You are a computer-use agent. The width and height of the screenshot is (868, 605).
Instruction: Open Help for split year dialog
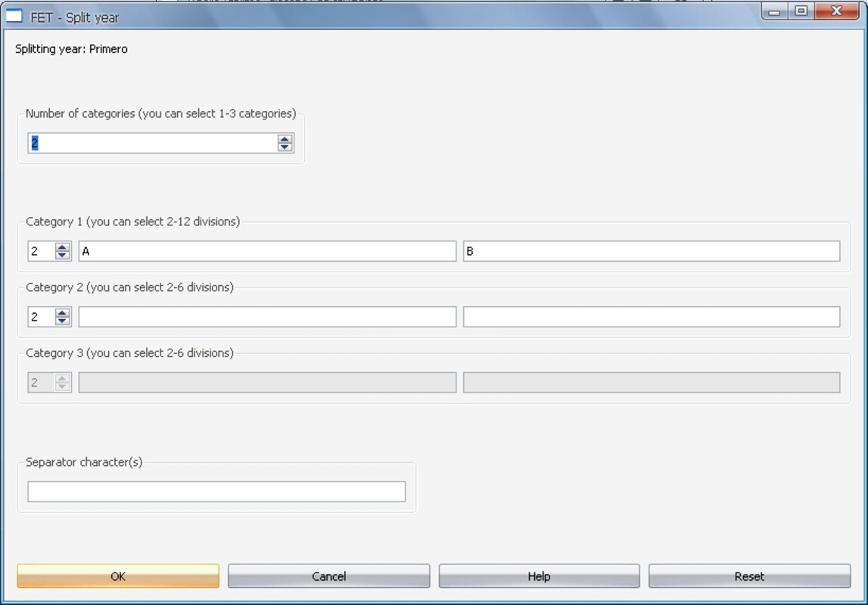(539, 576)
